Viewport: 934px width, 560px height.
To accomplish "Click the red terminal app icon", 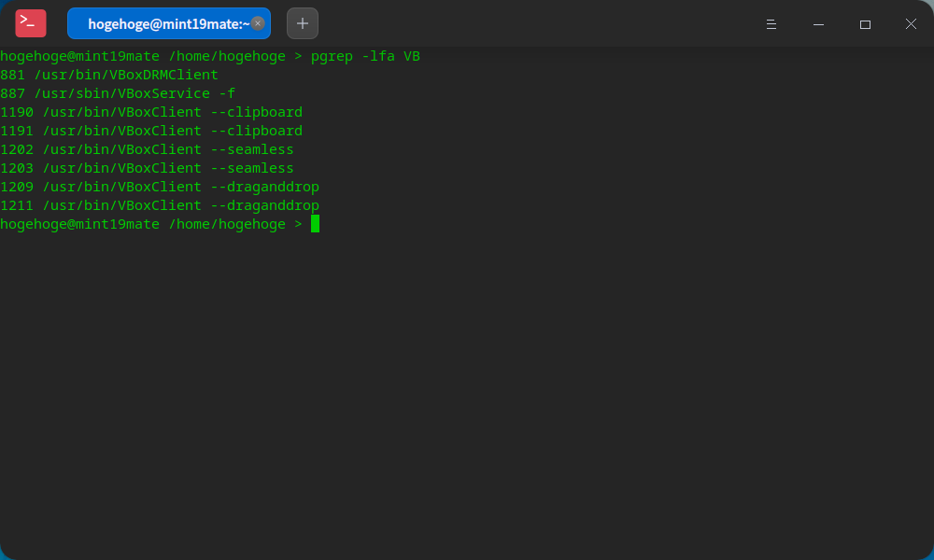I will click(31, 24).
